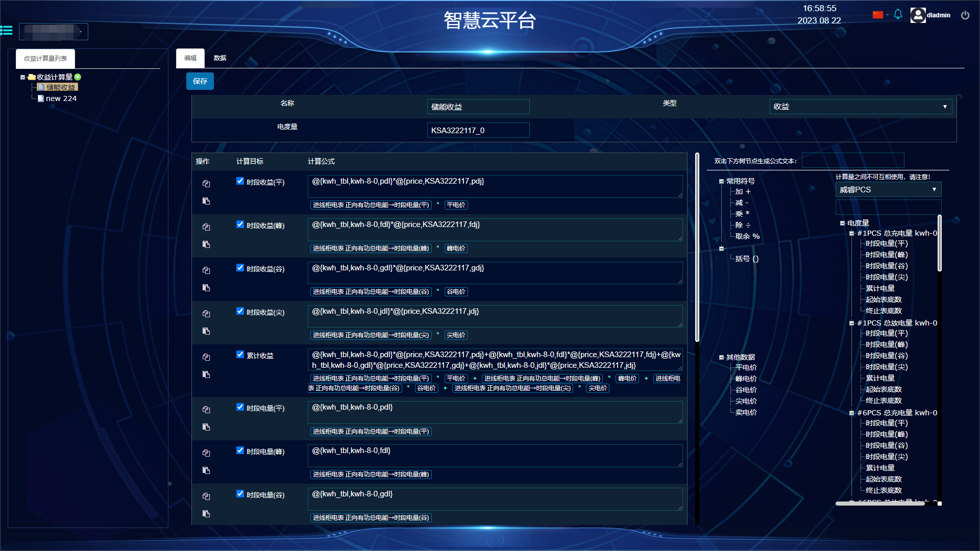This screenshot has width=980, height=551.
Task: Click the paste icon for 时段电量(平) row
Action: (206, 427)
